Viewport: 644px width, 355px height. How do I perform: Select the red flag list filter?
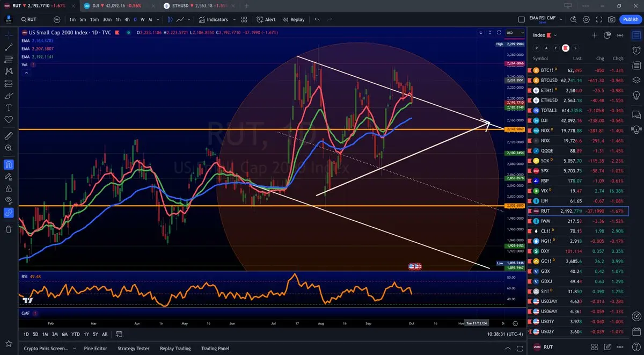tap(565, 48)
